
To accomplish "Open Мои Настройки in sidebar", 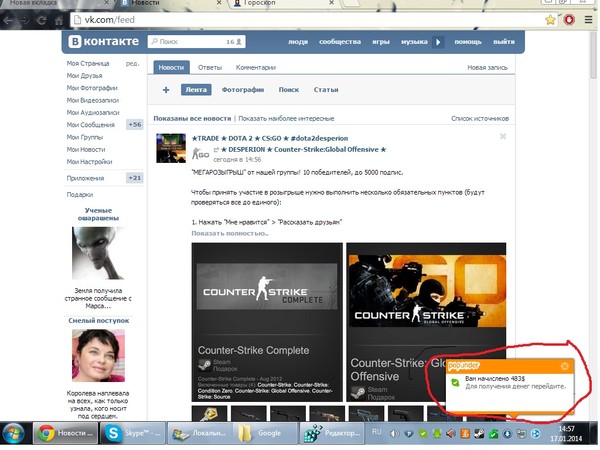I will [89, 162].
